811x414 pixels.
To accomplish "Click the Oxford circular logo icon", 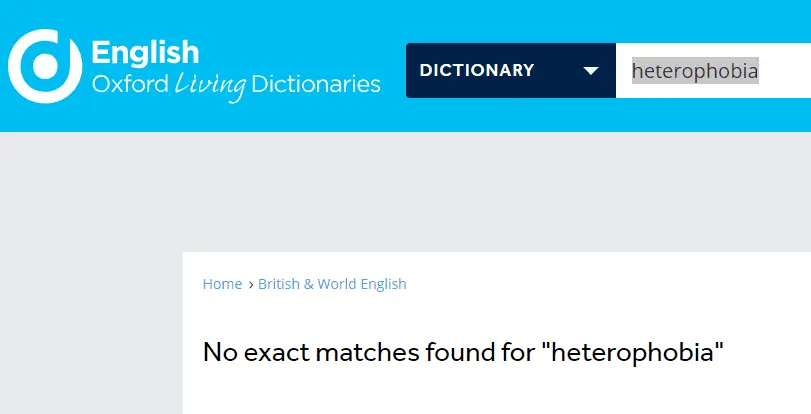I will (44, 66).
